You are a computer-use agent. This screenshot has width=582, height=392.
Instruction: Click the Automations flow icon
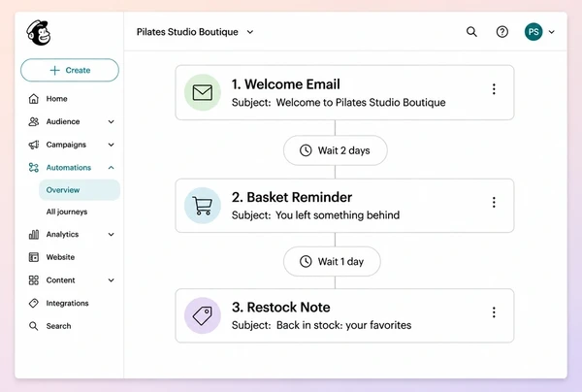click(34, 168)
